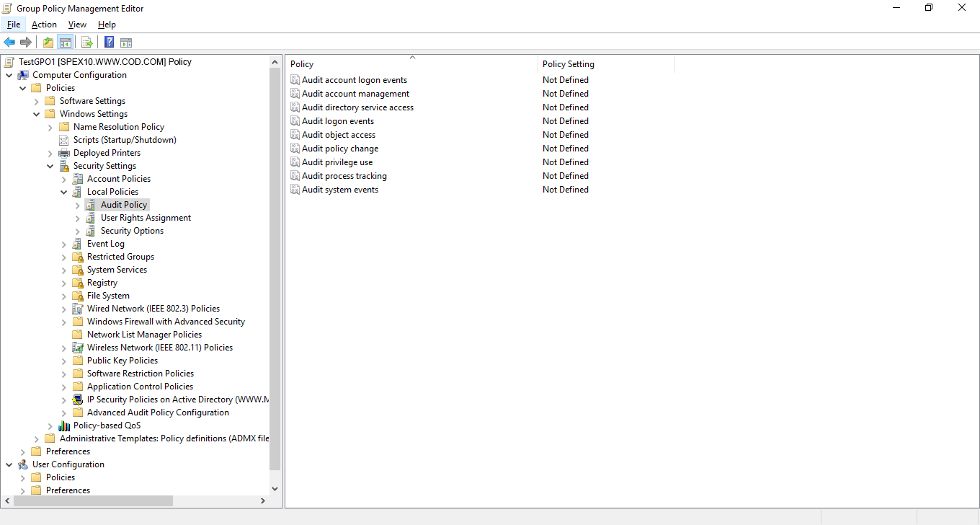Select Network List Manager Policies
This screenshot has height=525, width=980.
[144, 335]
